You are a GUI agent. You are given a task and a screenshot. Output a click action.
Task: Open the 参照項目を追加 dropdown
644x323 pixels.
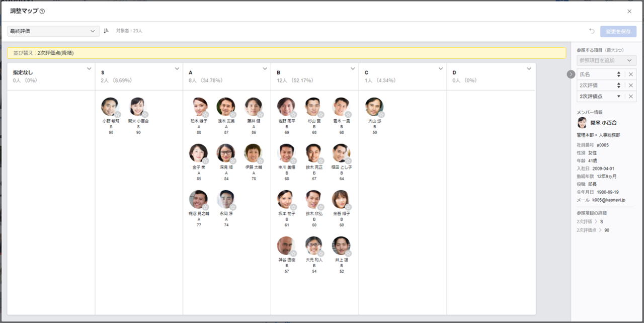point(606,60)
